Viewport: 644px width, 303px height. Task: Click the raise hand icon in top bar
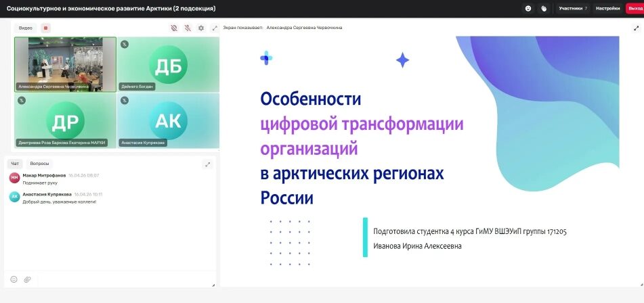[544, 9]
